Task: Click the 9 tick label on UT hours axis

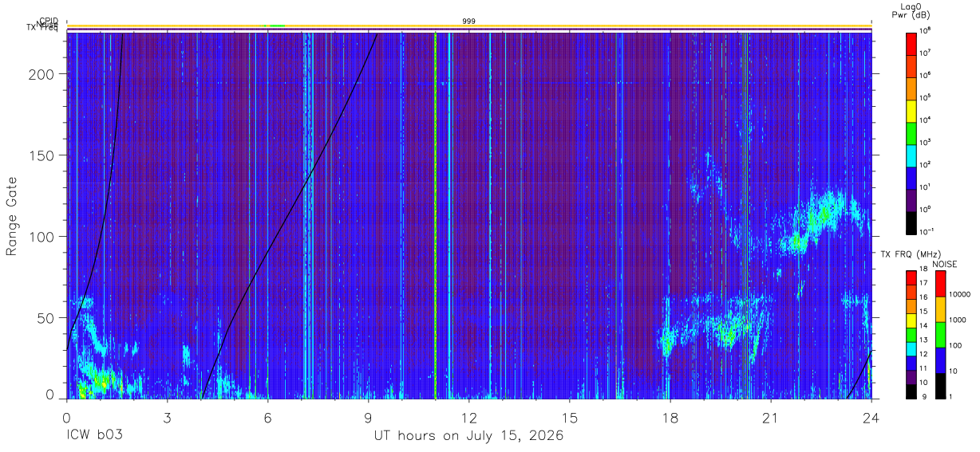Action: (368, 418)
